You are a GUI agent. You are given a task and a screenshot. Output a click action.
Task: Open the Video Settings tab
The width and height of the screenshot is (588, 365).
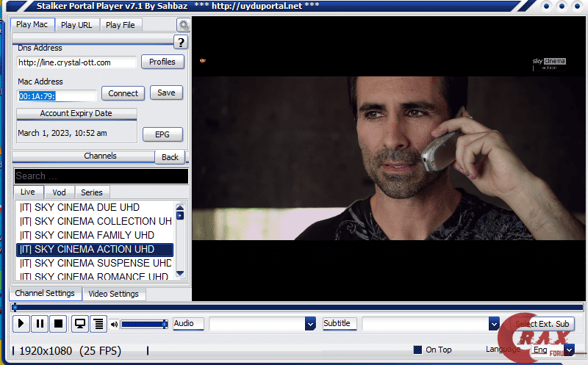114,294
